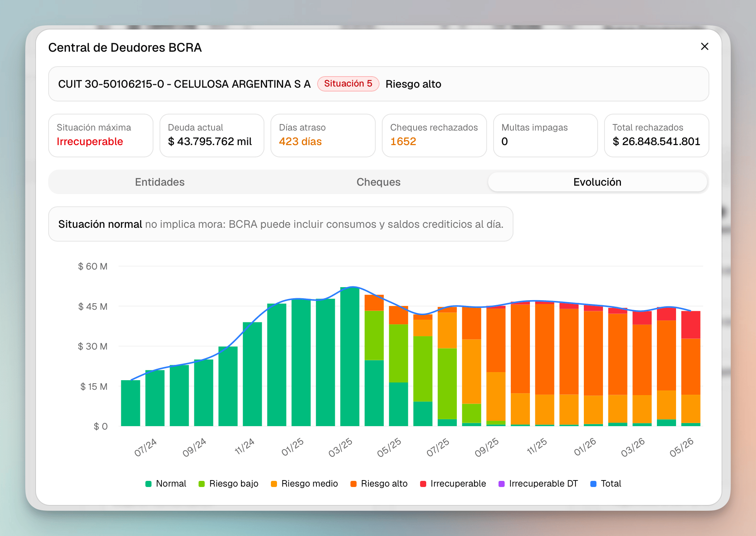Click the blue Total legend swatch

tap(593, 484)
